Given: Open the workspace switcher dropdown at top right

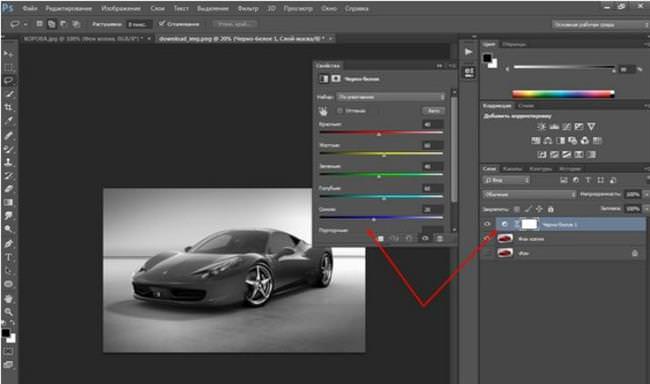Looking at the screenshot, I should (600, 25).
